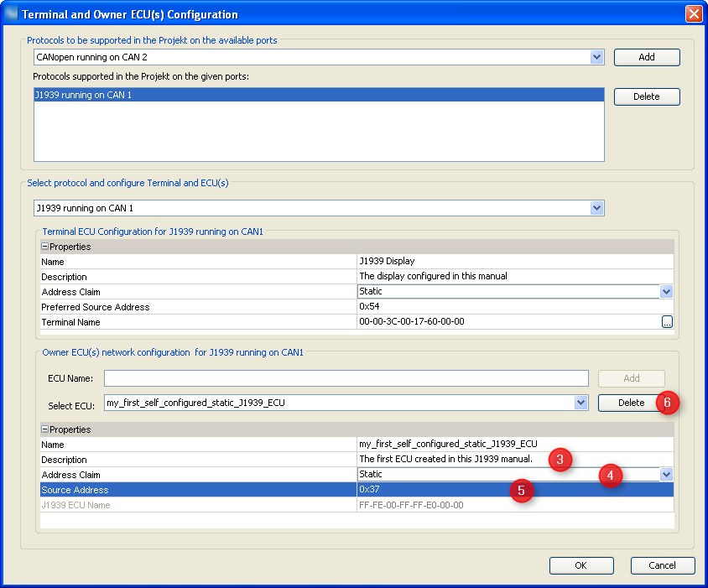Open the protocols dropdown showing CANopen running on CAN 2

tap(596, 57)
